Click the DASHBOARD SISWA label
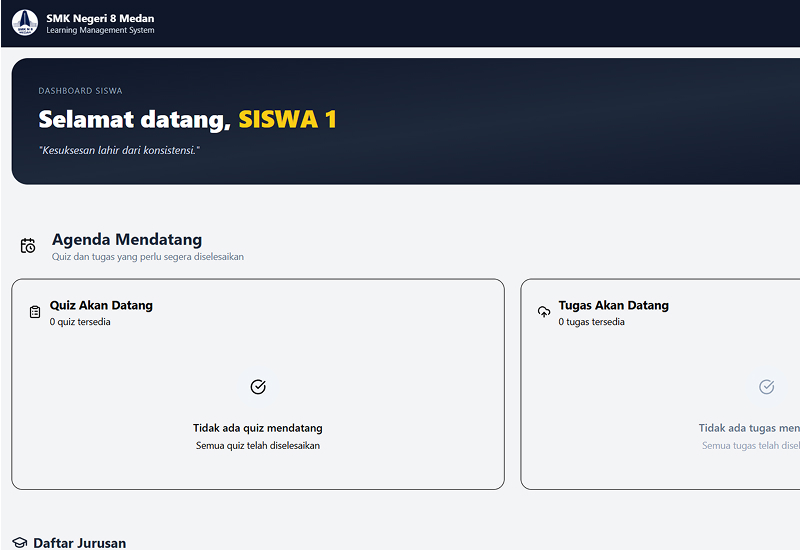Screen dimensions: 800x550 [80, 91]
